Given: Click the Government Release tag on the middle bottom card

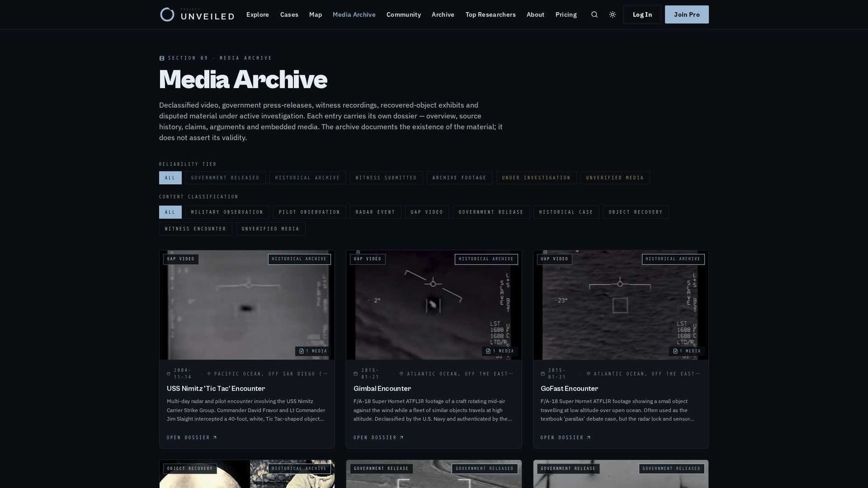Looking at the screenshot, I should coord(381,469).
